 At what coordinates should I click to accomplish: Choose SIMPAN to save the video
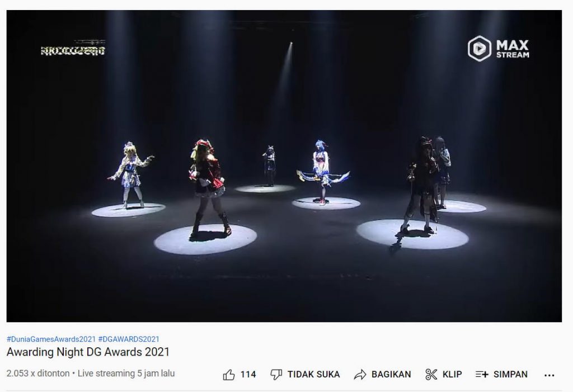(510, 375)
